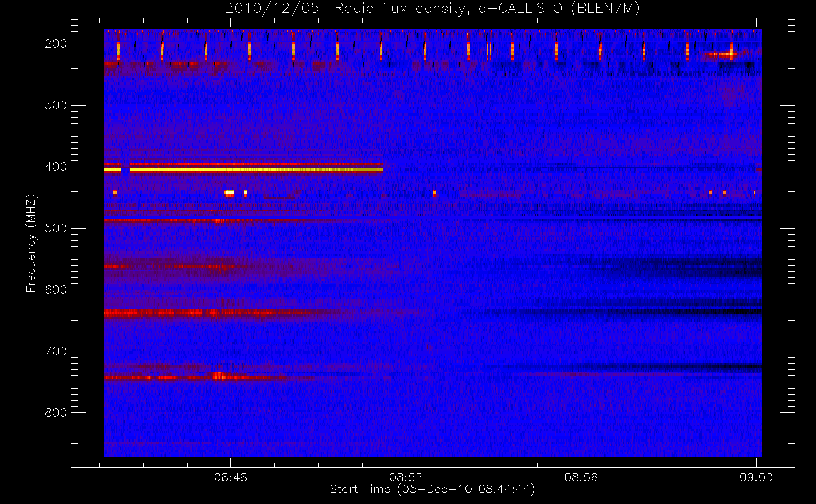Click the 200 frequency tick label
The height and width of the screenshot is (504, 816).
pyautogui.click(x=55, y=44)
